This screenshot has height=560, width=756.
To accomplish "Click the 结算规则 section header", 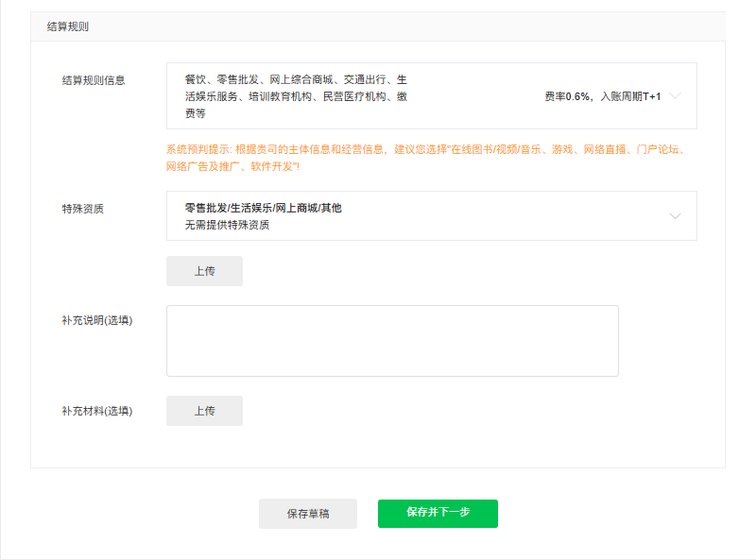I will (68, 26).
